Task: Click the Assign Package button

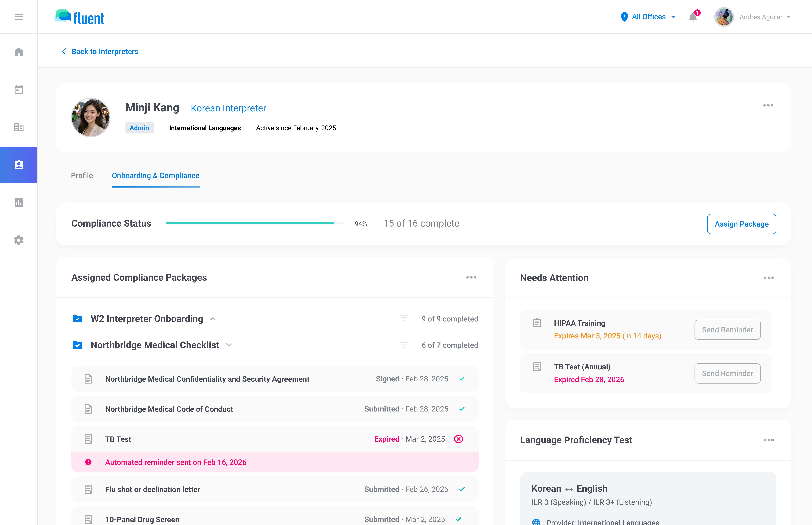Action: (742, 224)
